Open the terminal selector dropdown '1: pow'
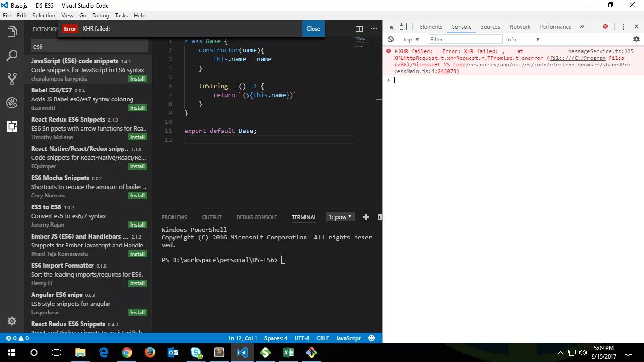 click(340, 217)
